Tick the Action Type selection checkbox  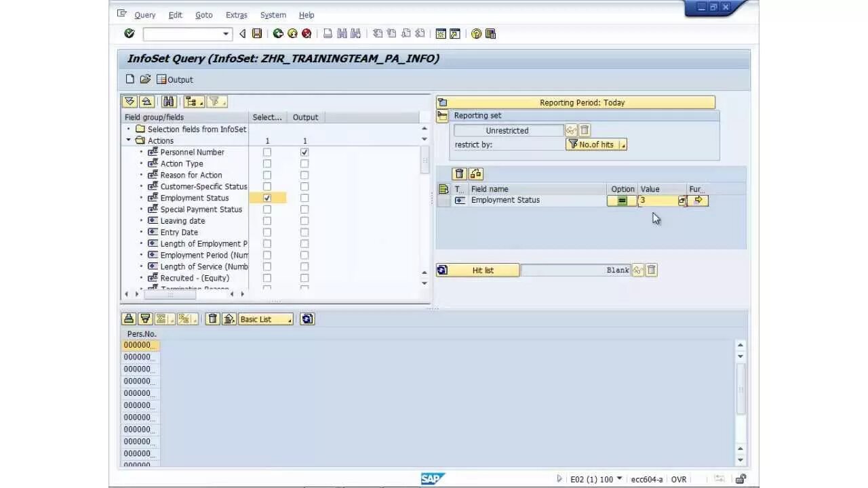(267, 164)
